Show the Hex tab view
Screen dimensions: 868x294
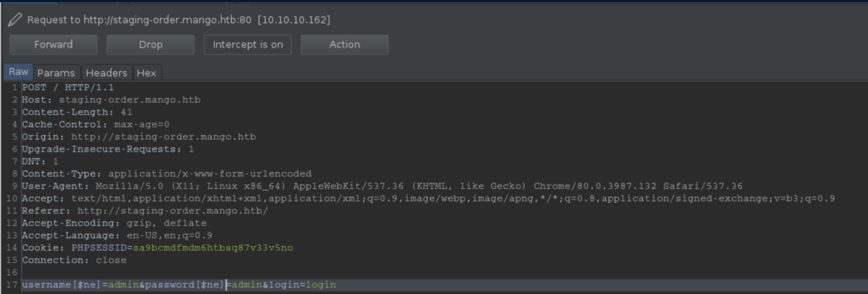pyautogui.click(x=146, y=73)
